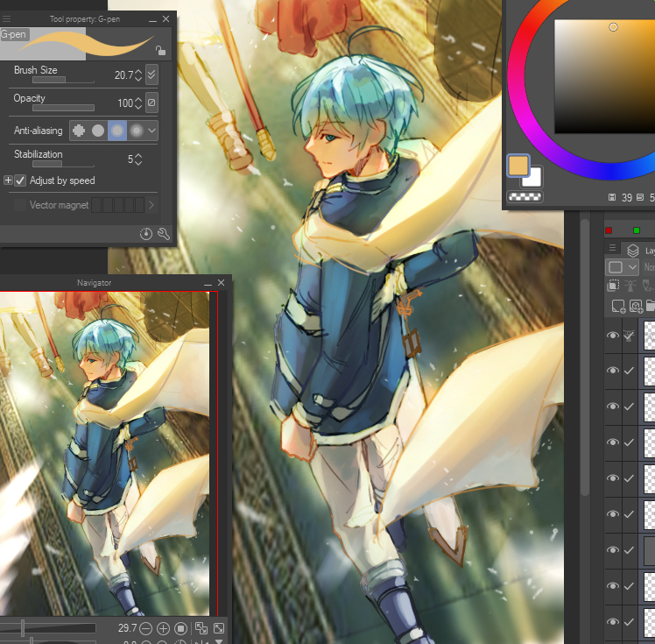Screen dimensions: 655x644
Task: Click the Navigator zoom out button
Action: pyautogui.click(x=145, y=628)
